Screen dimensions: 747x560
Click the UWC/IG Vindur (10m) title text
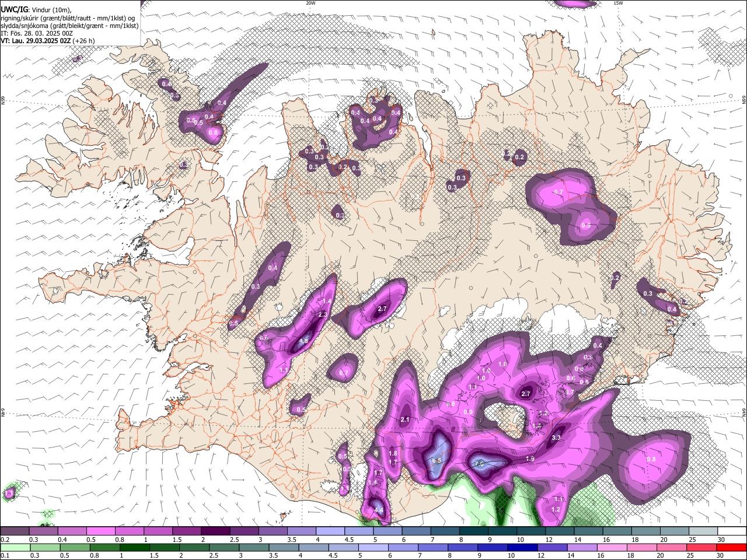click(36, 9)
